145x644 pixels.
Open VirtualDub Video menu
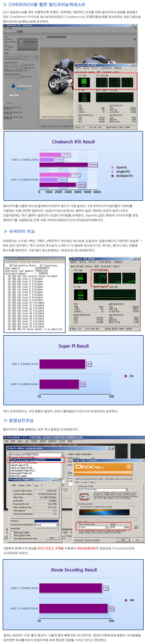click(x=34, y=441)
